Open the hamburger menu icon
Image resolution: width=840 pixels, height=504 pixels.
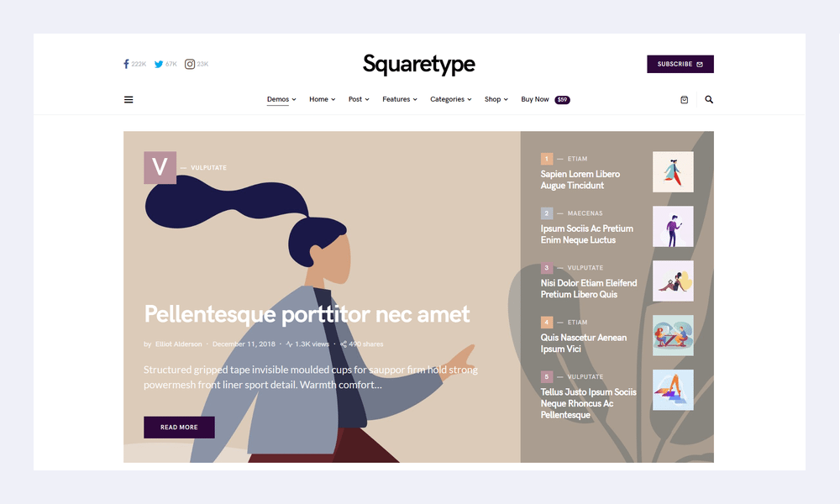pos(129,100)
